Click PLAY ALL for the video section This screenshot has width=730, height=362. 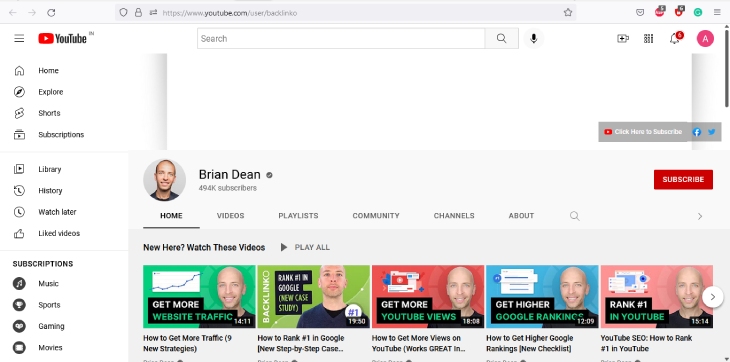coord(305,248)
